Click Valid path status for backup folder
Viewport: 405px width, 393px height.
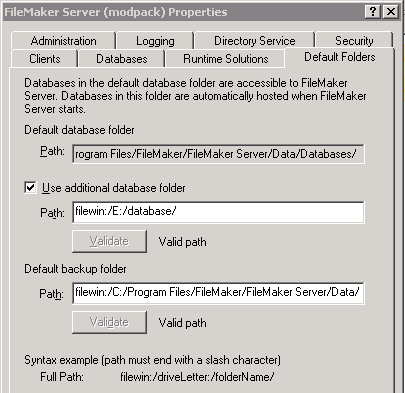coord(182,323)
